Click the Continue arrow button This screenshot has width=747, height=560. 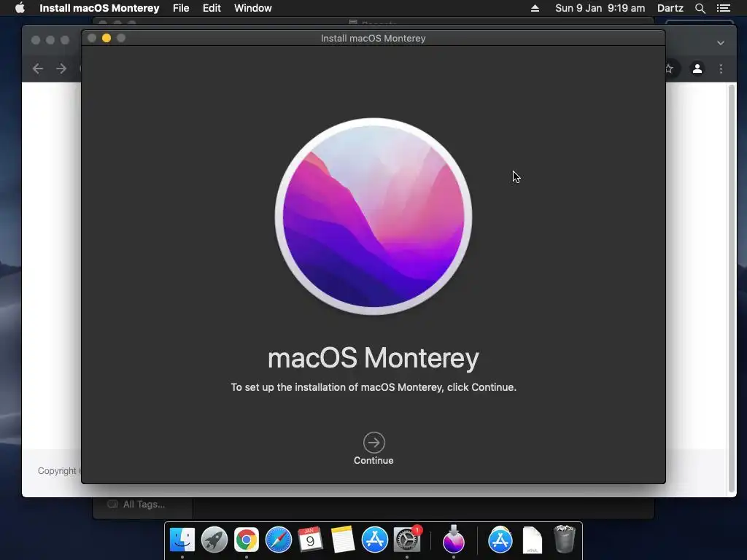374,443
